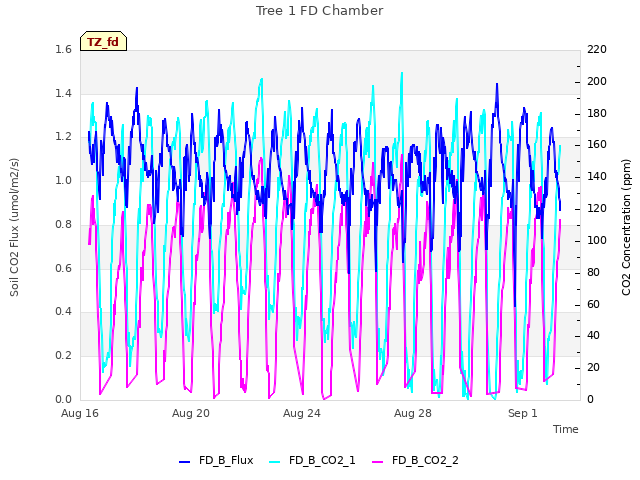Screen dimensions: 640x480
Task: Toggle the FD_B_CO2_2 legend entry
Action: (416, 460)
